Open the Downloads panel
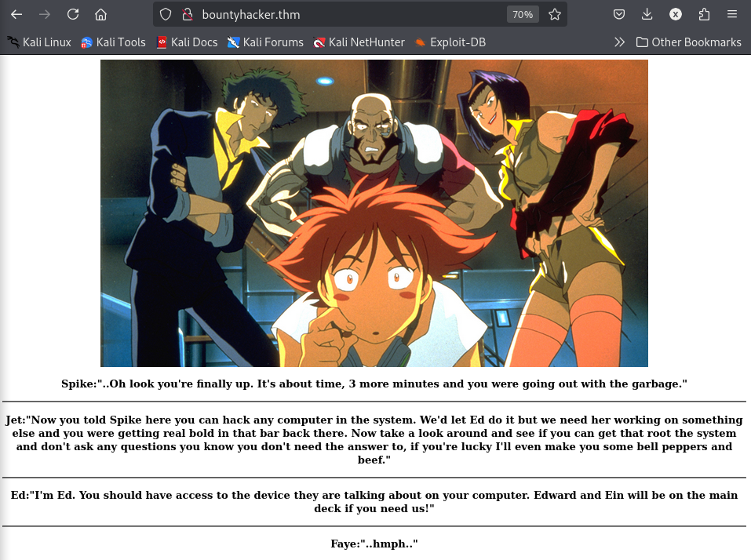The width and height of the screenshot is (751, 560). click(647, 14)
